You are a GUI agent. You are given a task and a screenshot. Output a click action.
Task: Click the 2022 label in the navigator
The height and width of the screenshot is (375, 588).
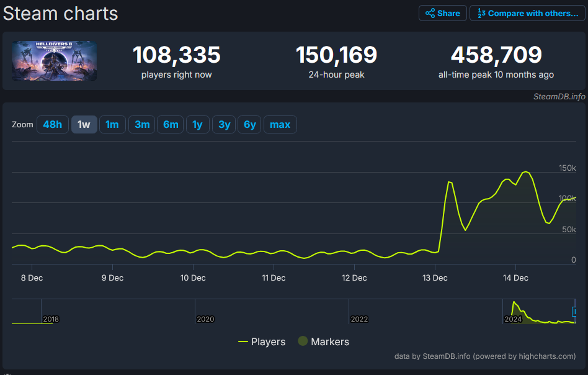pos(359,319)
